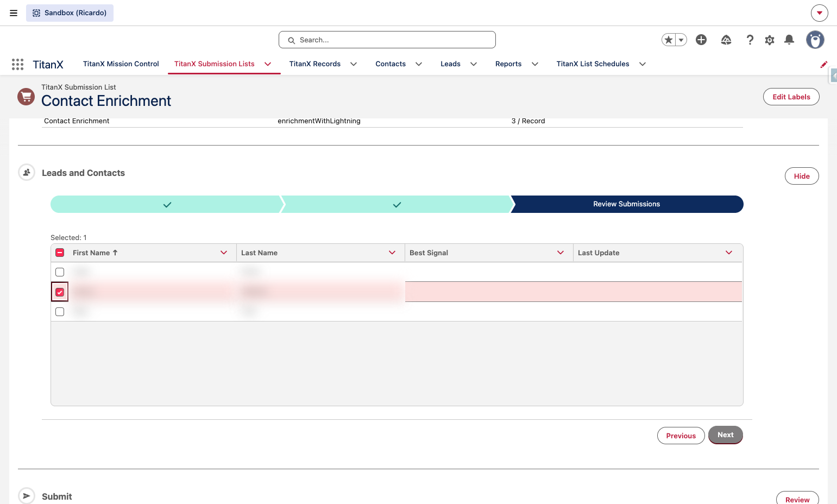837x504 pixels.
Task: Expand TitanX Submission Lists tab chevron
Action: (x=268, y=64)
